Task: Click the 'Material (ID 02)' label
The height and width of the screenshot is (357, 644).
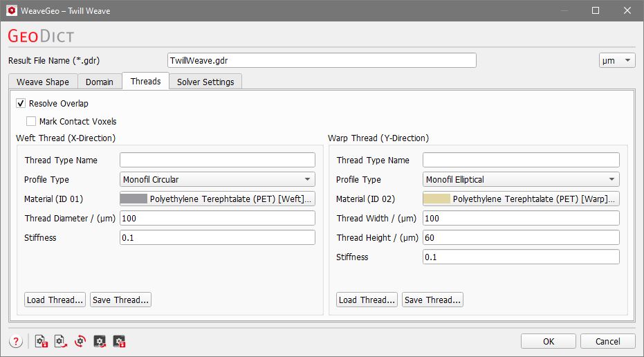Action: point(365,199)
